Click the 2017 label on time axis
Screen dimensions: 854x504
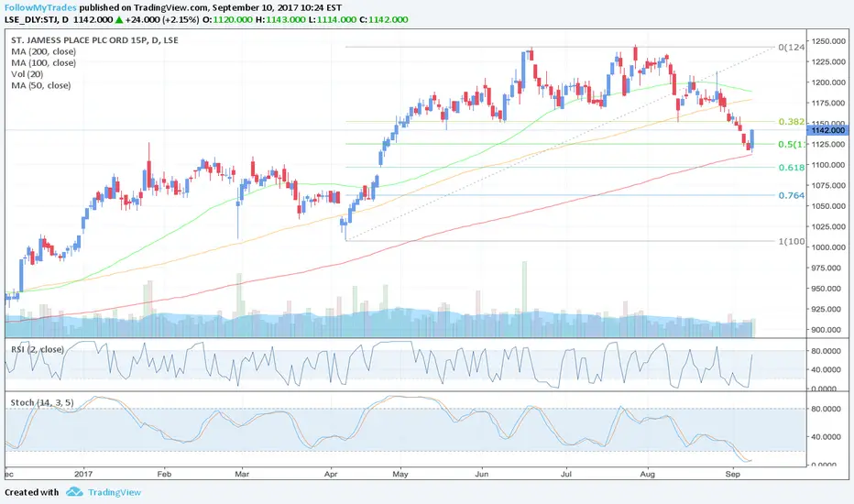(84, 474)
